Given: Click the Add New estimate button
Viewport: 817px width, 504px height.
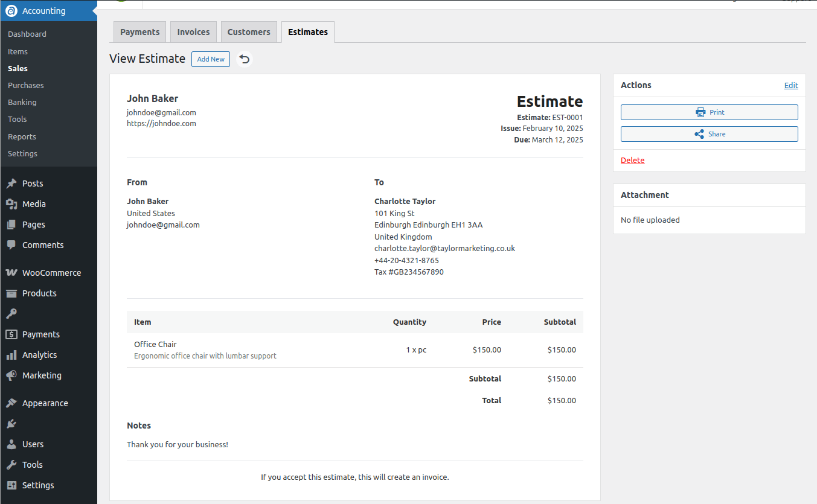Looking at the screenshot, I should pos(211,59).
